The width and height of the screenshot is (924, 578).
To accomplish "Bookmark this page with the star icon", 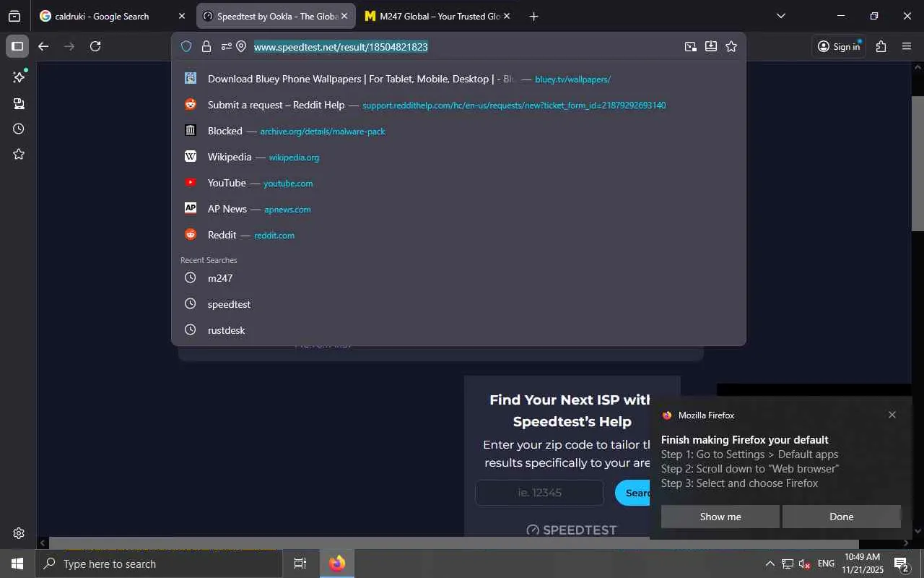I will pos(731,46).
